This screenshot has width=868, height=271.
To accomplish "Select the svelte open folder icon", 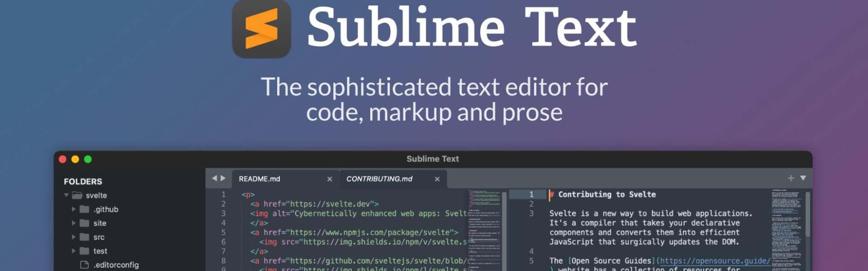I will coord(77,196).
